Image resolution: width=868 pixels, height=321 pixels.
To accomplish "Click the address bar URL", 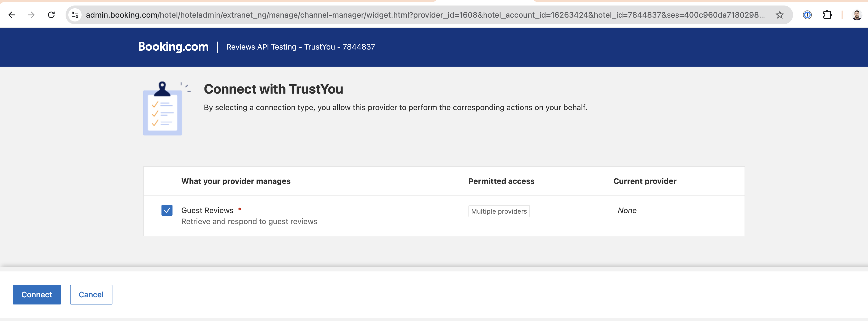I will (x=425, y=15).
